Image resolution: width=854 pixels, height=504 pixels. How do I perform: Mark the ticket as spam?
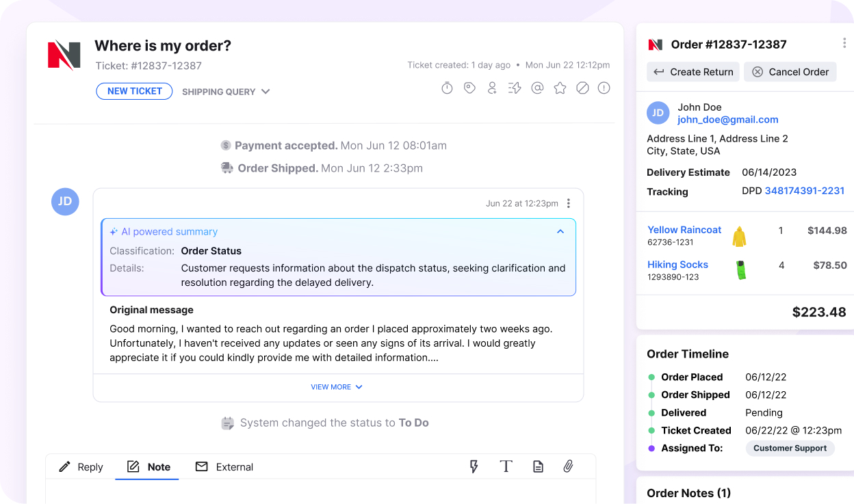(x=582, y=88)
